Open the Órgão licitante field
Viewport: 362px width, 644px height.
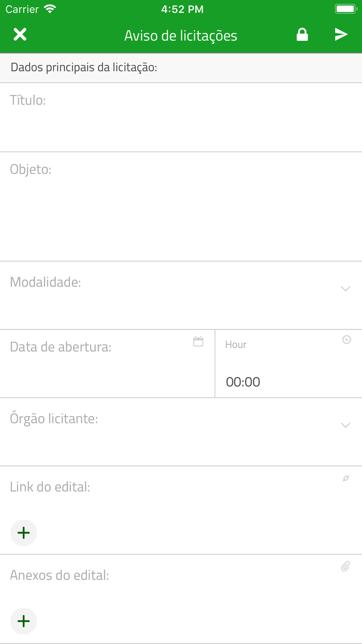coord(181,432)
